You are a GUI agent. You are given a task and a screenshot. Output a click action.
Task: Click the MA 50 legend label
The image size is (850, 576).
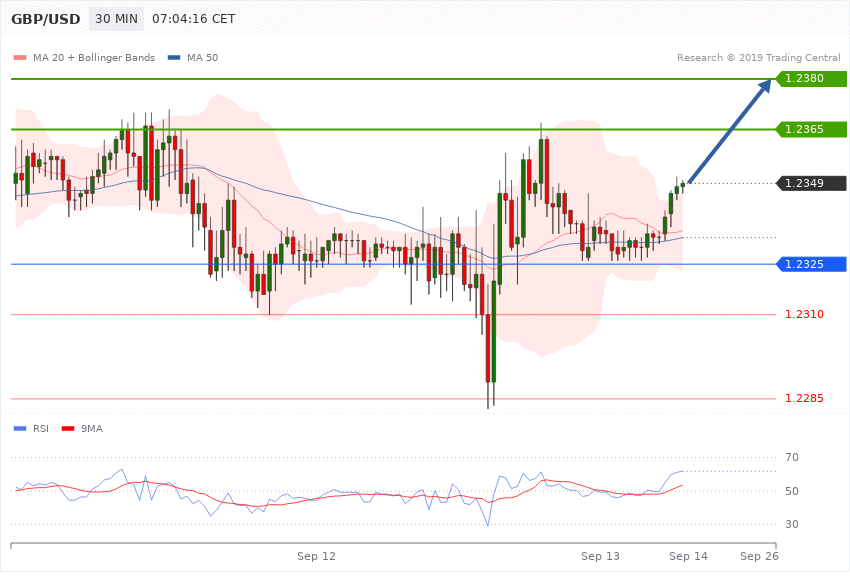202,57
